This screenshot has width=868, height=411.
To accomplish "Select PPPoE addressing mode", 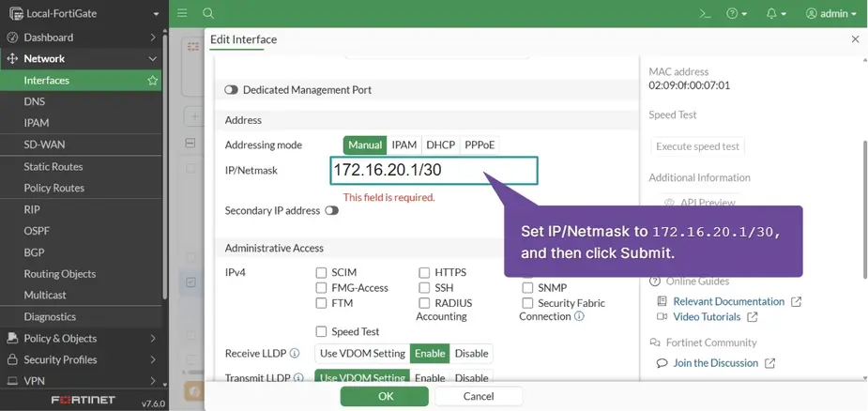I will tap(480, 145).
